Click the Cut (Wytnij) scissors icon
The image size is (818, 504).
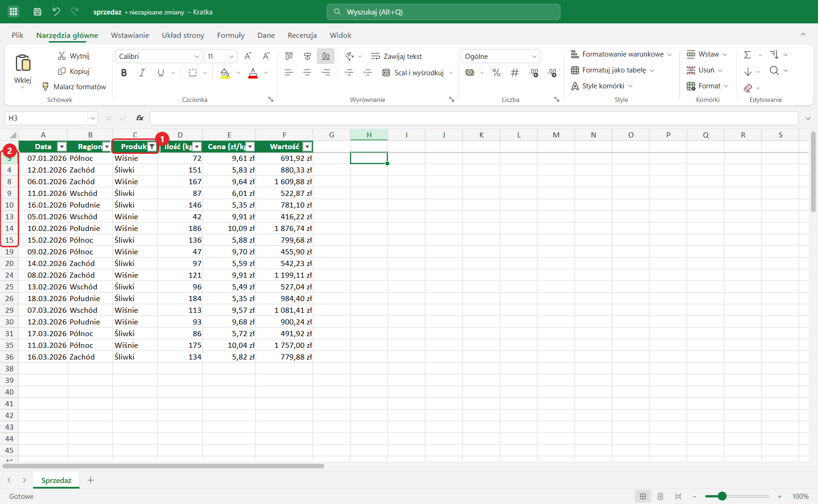[x=62, y=56]
